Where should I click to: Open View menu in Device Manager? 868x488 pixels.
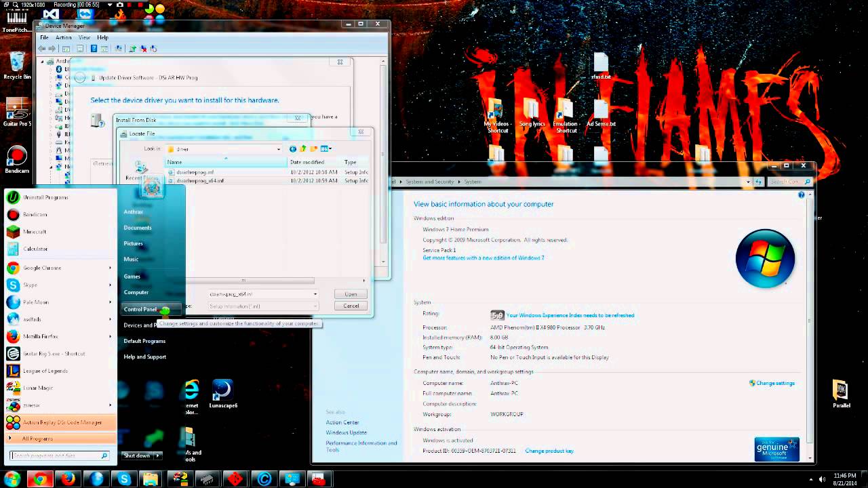click(x=84, y=37)
